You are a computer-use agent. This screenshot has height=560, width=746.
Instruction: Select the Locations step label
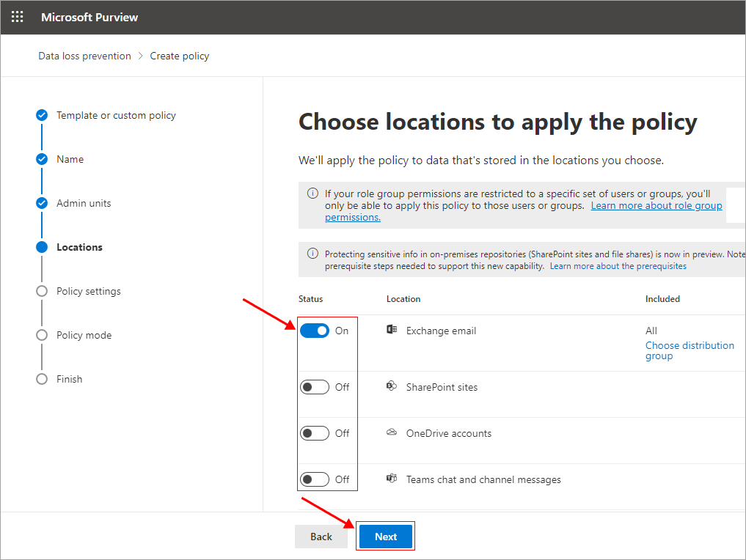point(79,247)
